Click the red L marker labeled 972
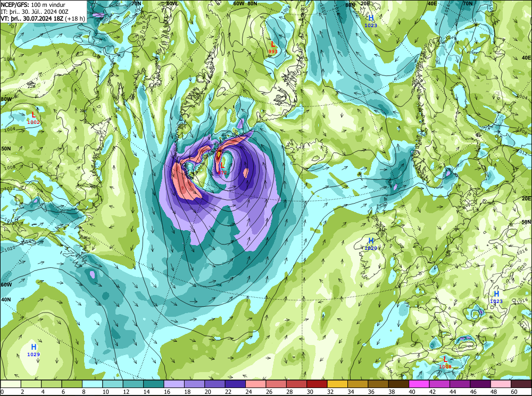 point(222,165)
